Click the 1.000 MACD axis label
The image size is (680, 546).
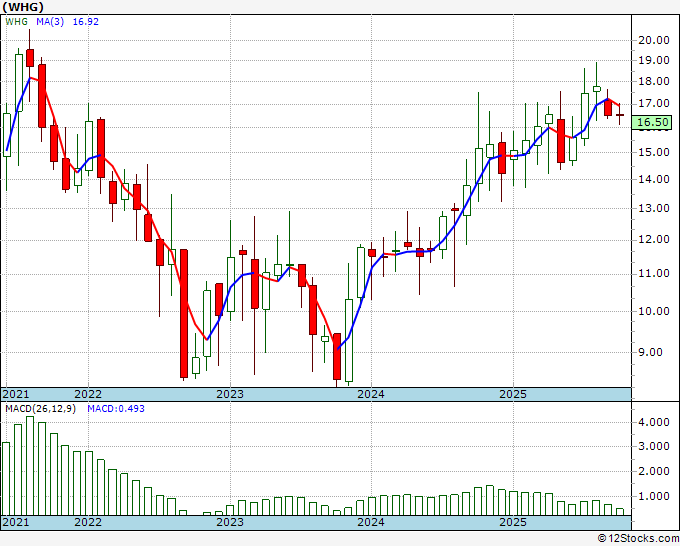pos(654,496)
